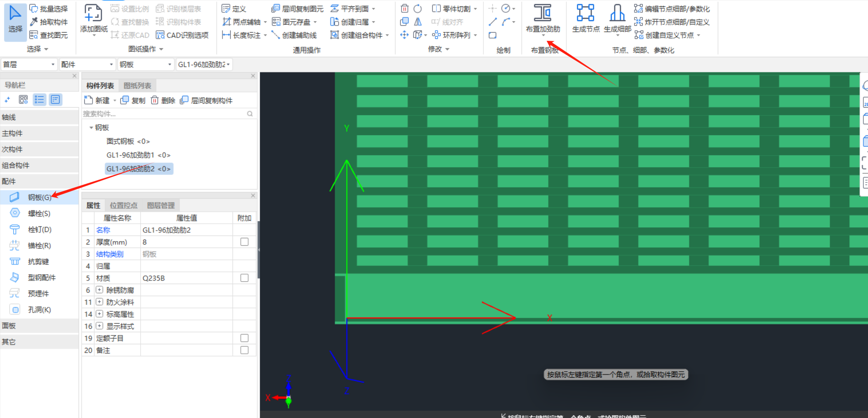Viewport: 868px width, 418px height.
Task: Open 查找图元 search tool
Action: coord(49,35)
